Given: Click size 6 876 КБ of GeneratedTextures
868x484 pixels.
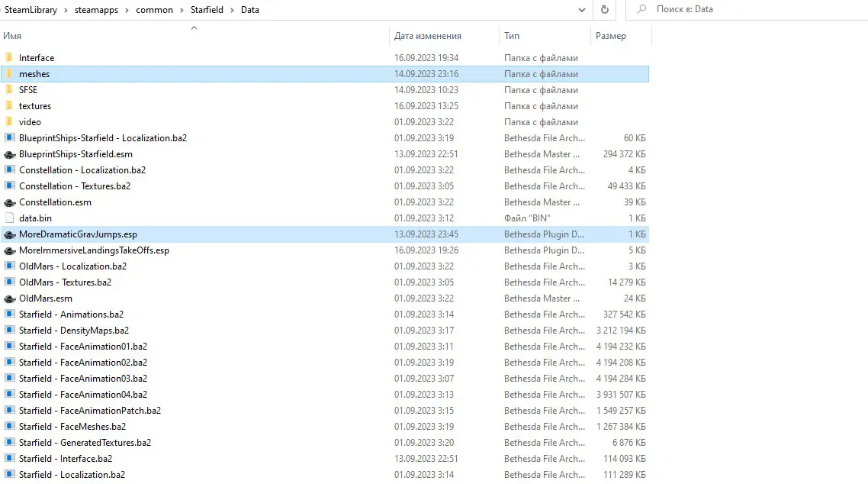Looking at the screenshot, I should (x=628, y=443).
